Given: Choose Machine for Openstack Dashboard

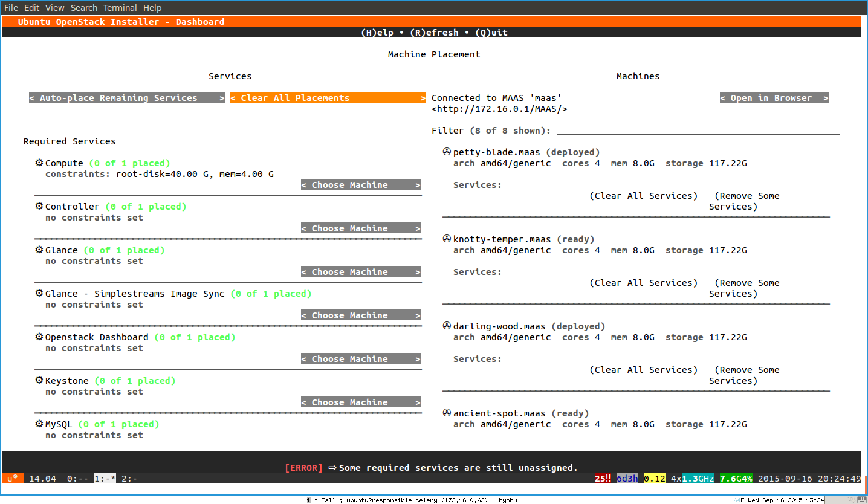Looking at the screenshot, I should coord(361,359).
